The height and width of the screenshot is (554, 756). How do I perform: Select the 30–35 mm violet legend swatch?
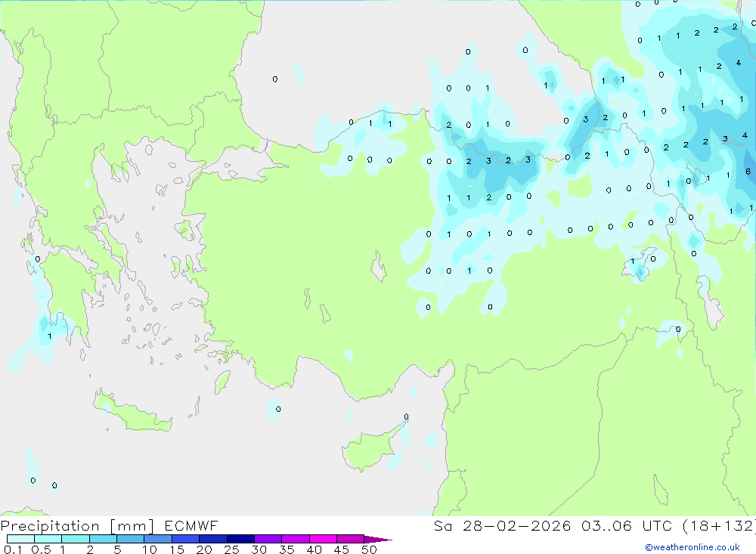click(268, 539)
